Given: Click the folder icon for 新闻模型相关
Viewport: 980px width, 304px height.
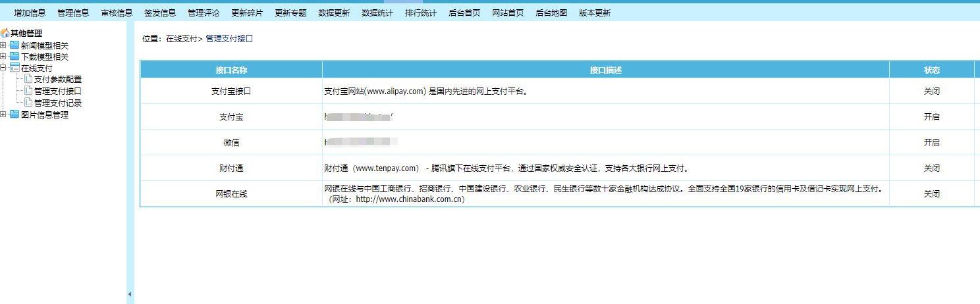Looking at the screenshot, I should (x=14, y=45).
